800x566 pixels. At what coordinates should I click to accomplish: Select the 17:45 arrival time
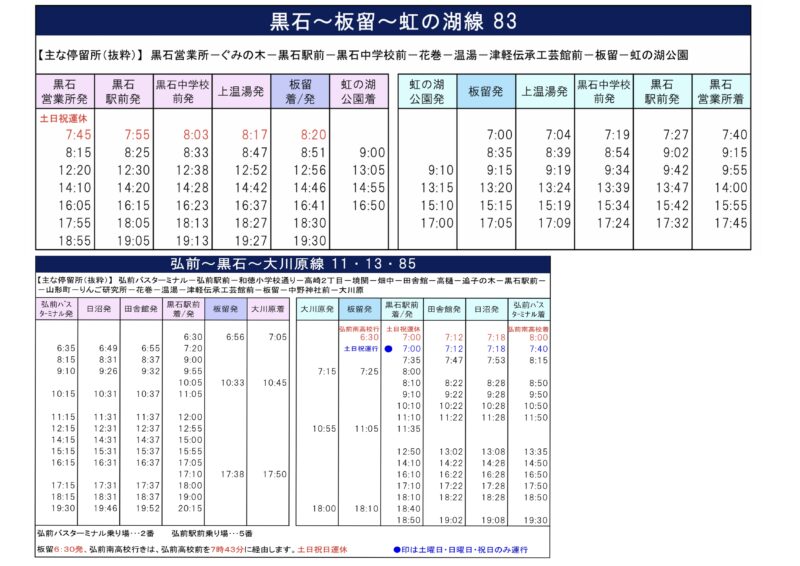pos(731,223)
